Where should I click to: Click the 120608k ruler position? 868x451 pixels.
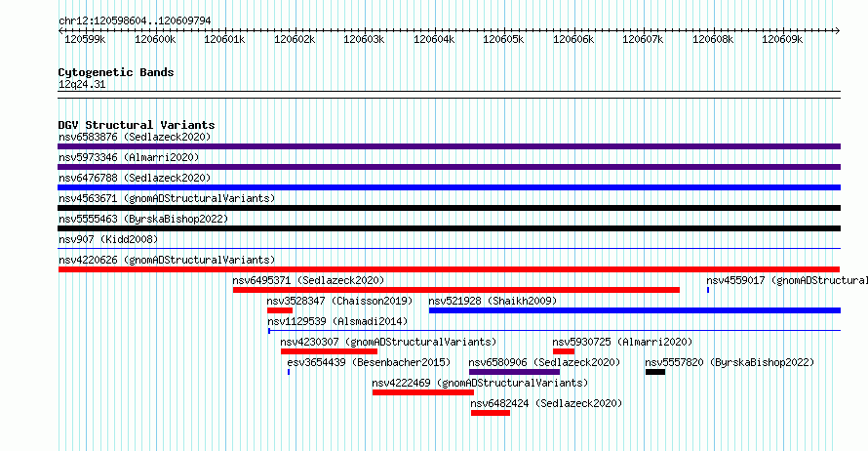tap(713, 39)
